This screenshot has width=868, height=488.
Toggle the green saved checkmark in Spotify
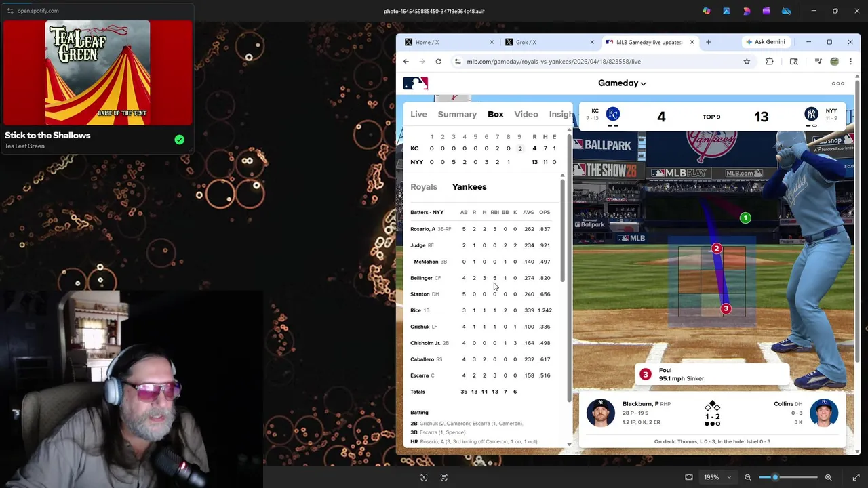(x=179, y=140)
